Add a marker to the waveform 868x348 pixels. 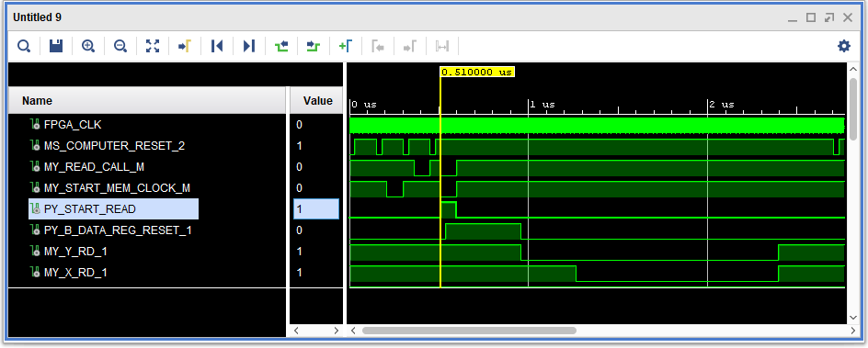346,46
